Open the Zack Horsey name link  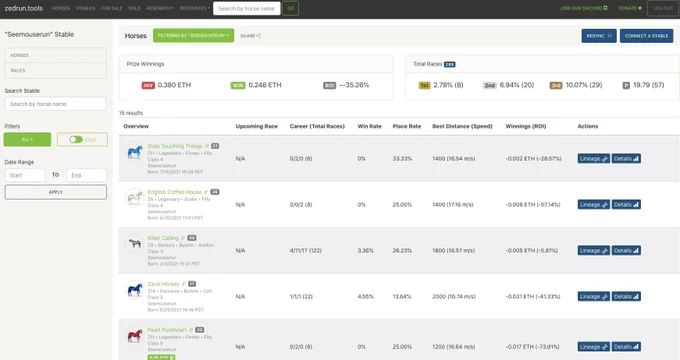[x=163, y=284]
